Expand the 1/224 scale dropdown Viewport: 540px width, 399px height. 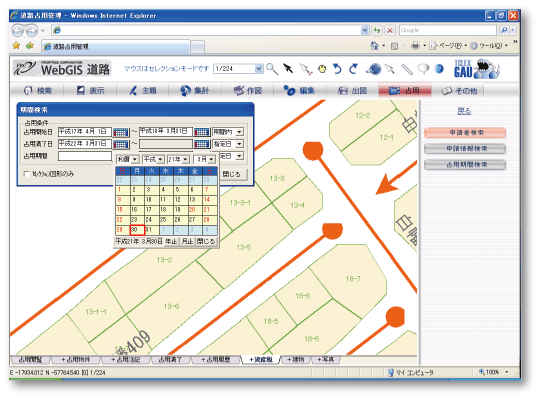click(x=259, y=69)
